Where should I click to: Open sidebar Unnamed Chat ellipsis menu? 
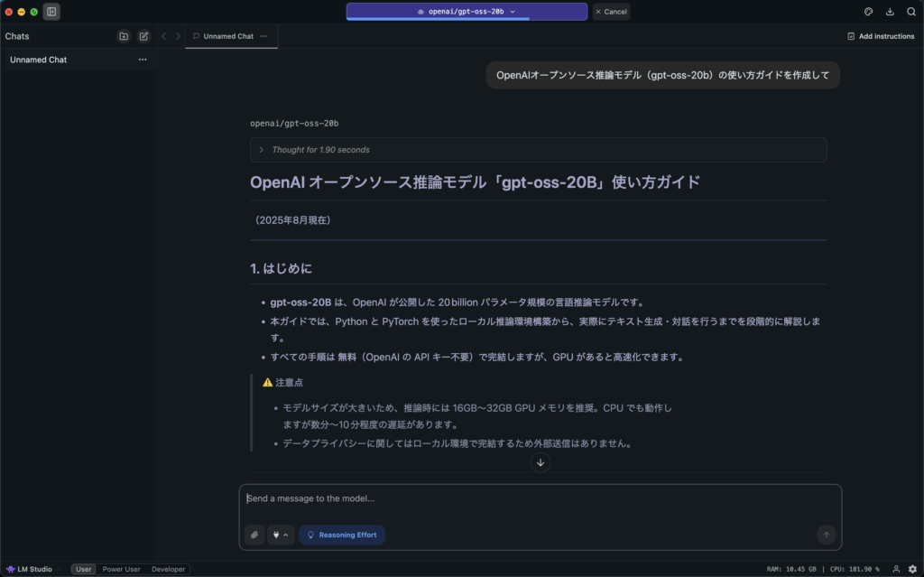143,60
